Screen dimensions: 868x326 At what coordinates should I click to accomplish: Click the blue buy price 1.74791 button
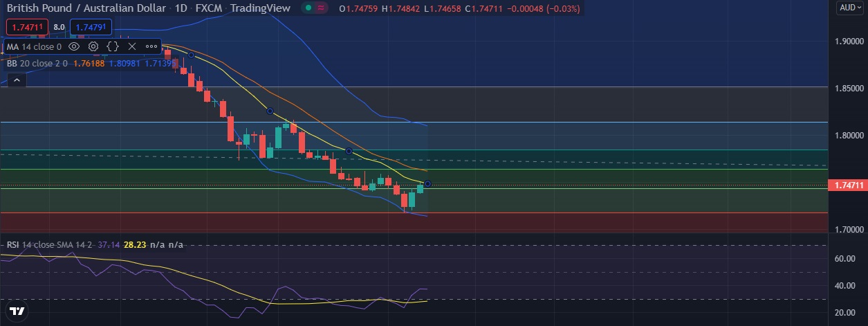click(91, 28)
